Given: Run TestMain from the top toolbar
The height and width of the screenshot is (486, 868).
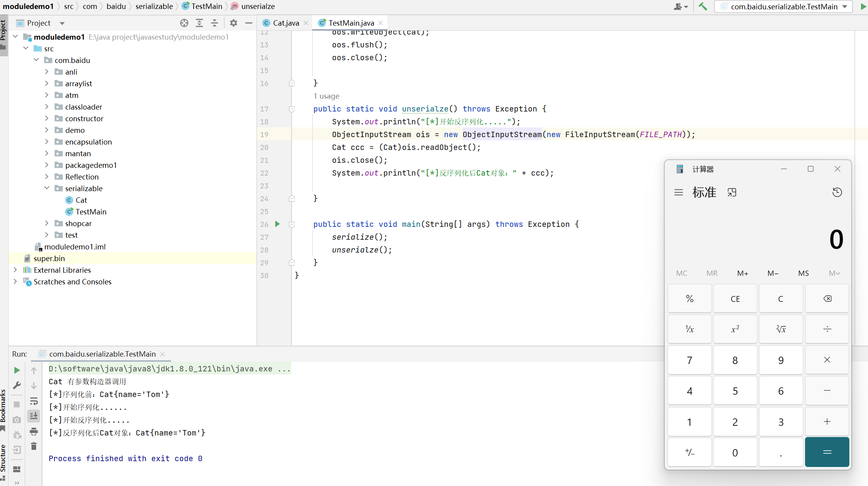Looking at the screenshot, I should (x=863, y=7).
